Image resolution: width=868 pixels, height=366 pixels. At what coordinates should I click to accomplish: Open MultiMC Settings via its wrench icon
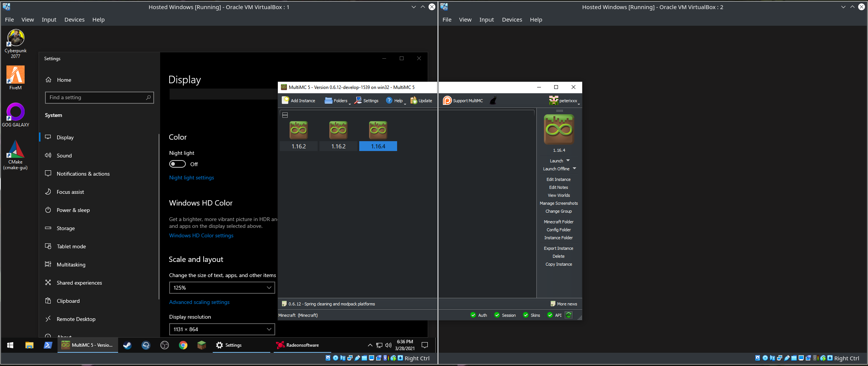tap(357, 100)
